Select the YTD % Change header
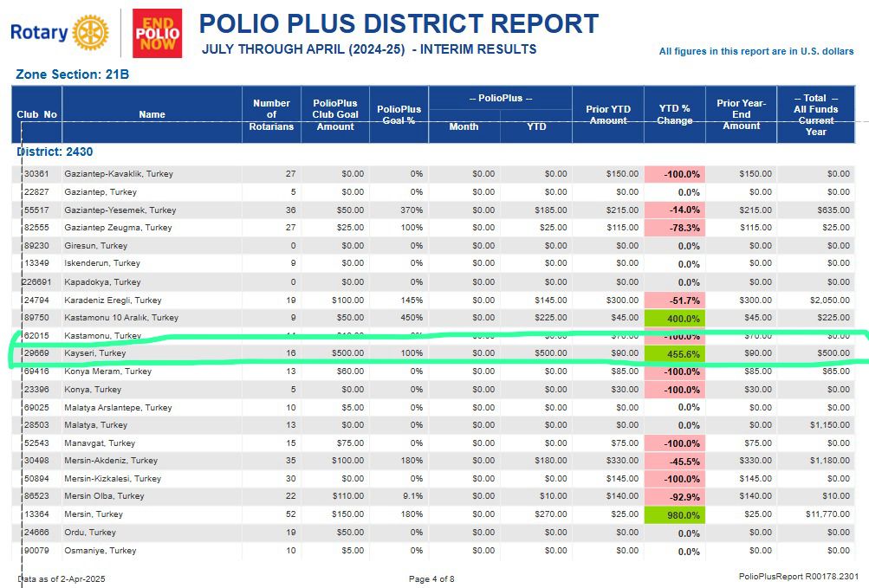 tap(674, 114)
